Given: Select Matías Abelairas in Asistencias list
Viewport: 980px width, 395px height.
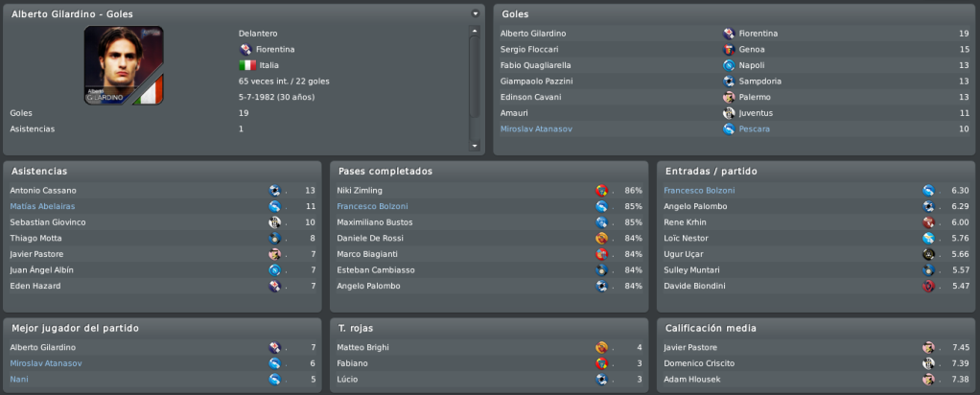Looking at the screenshot, I should (43, 206).
